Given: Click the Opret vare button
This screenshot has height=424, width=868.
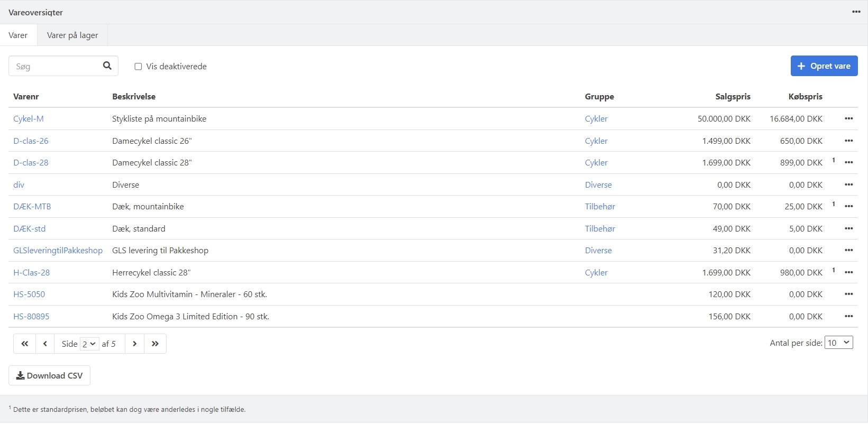Looking at the screenshot, I should click(824, 66).
